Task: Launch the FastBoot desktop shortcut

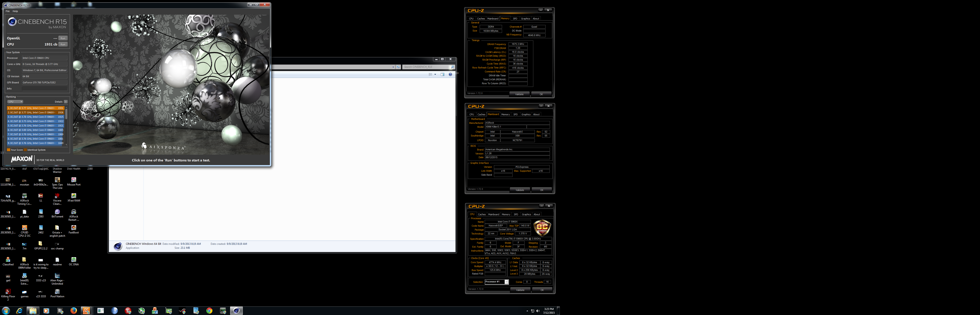Action: (x=74, y=229)
